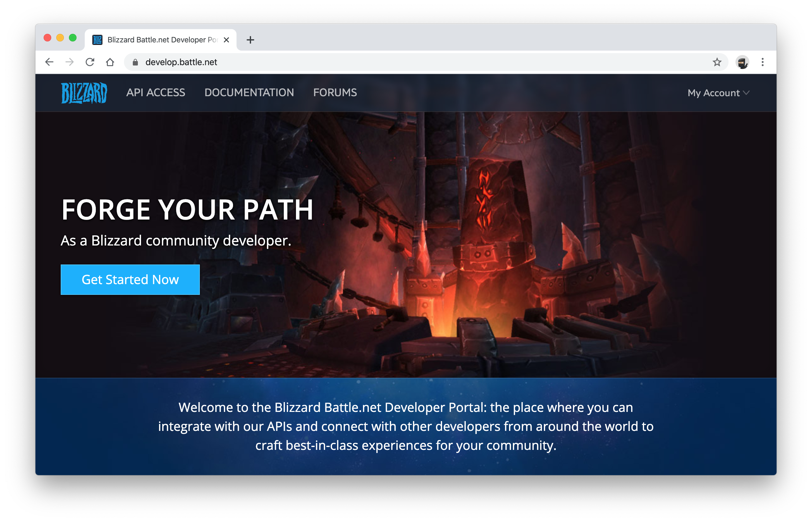Close the Blizzard Developer Portal tab
Viewport: 812px width, 522px height.
click(x=227, y=40)
